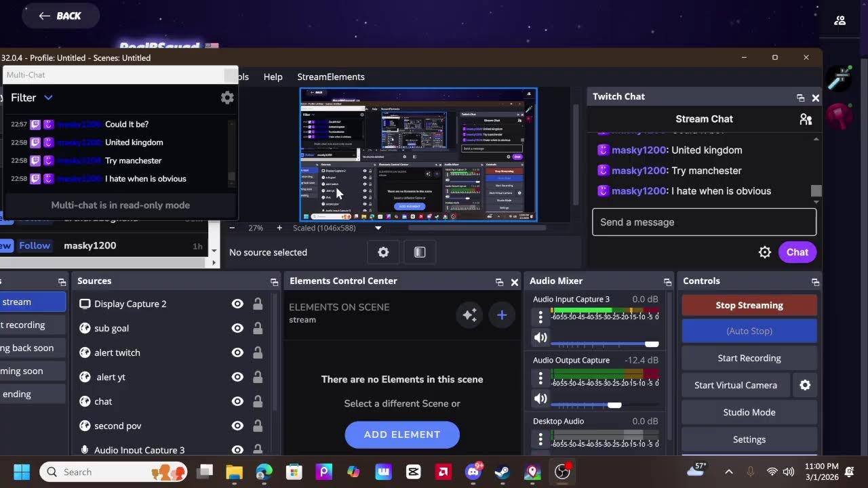Select the 'ending' scene
868x488 pixels.
point(33,394)
